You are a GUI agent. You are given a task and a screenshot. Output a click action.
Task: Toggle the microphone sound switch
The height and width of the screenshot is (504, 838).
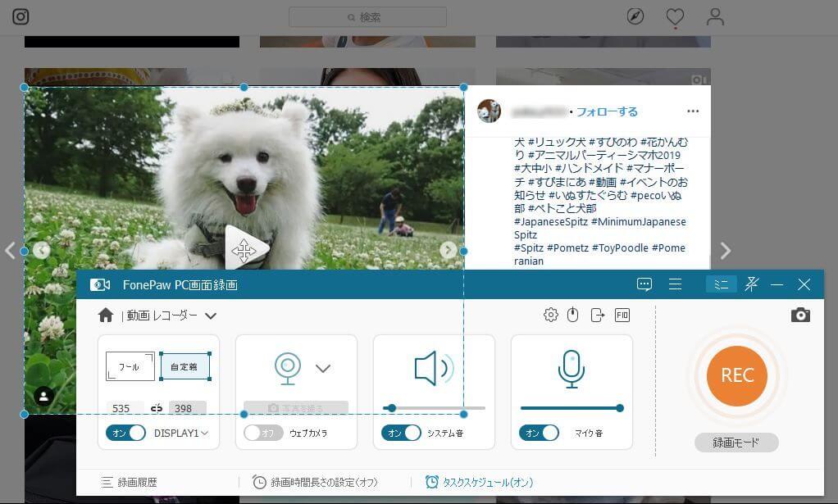click(539, 433)
